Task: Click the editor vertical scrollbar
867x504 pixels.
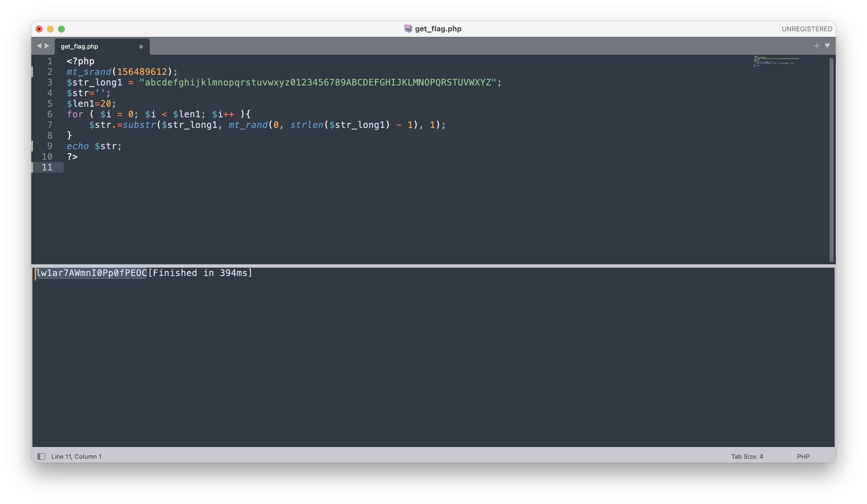Action: coord(831,160)
